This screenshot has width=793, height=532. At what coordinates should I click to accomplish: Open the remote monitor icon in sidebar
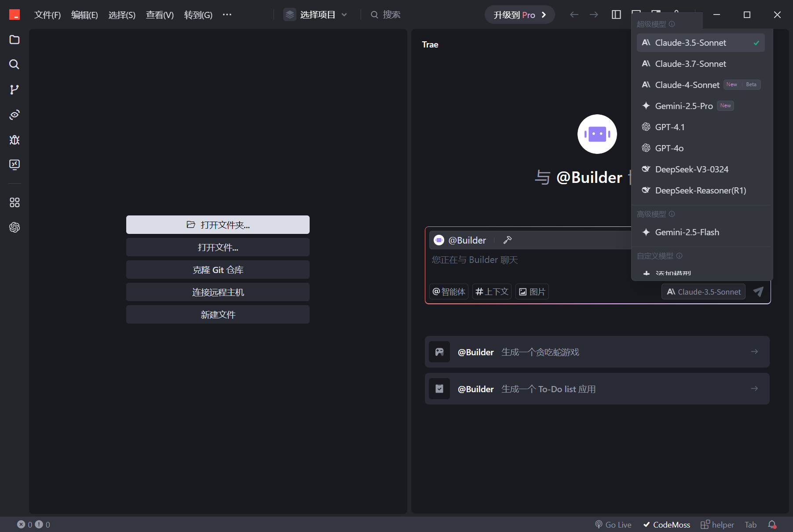point(15,165)
